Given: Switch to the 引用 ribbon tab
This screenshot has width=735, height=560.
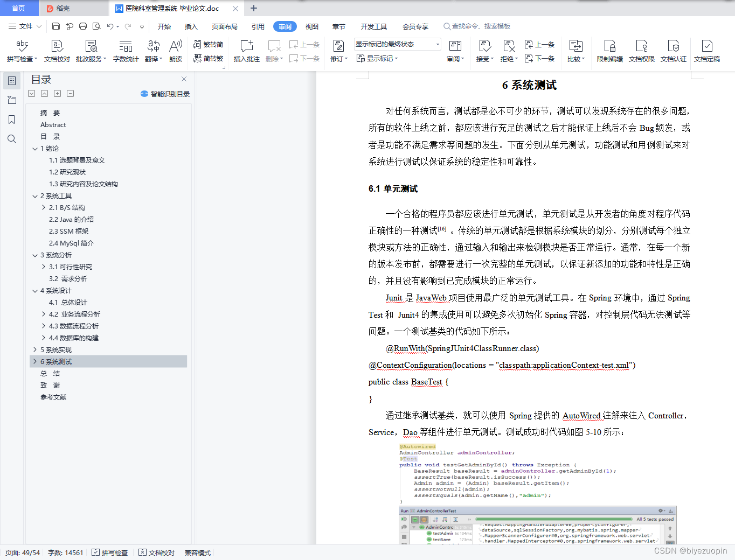Looking at the screenshot, I should (x=258, y=26).
